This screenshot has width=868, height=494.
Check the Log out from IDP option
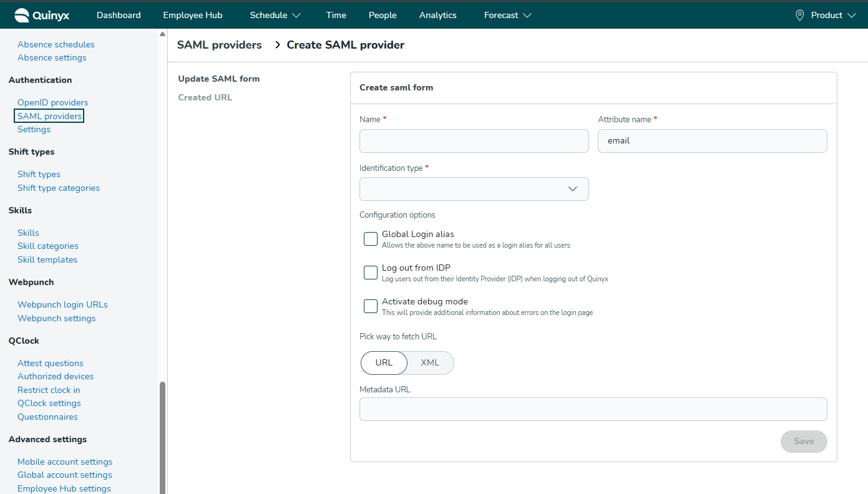click(x=371, y=273)
